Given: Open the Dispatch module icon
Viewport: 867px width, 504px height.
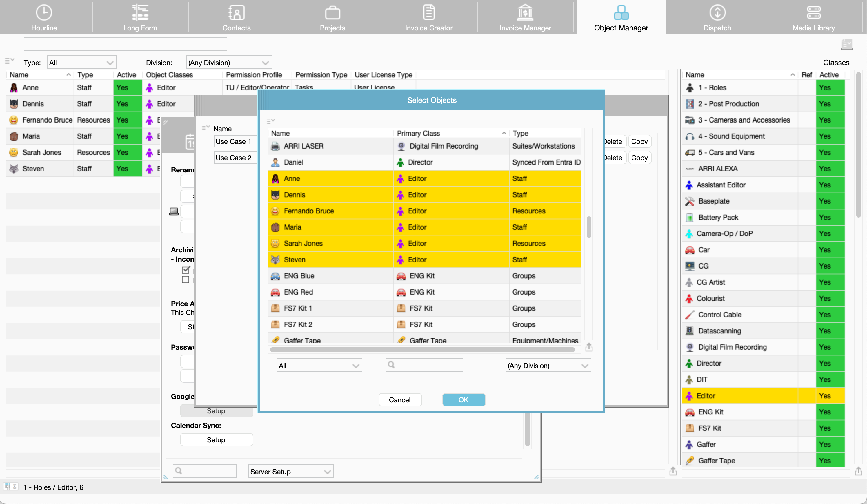Looking at the screenshot, I should pyautogui.click(x=717, y=13).
